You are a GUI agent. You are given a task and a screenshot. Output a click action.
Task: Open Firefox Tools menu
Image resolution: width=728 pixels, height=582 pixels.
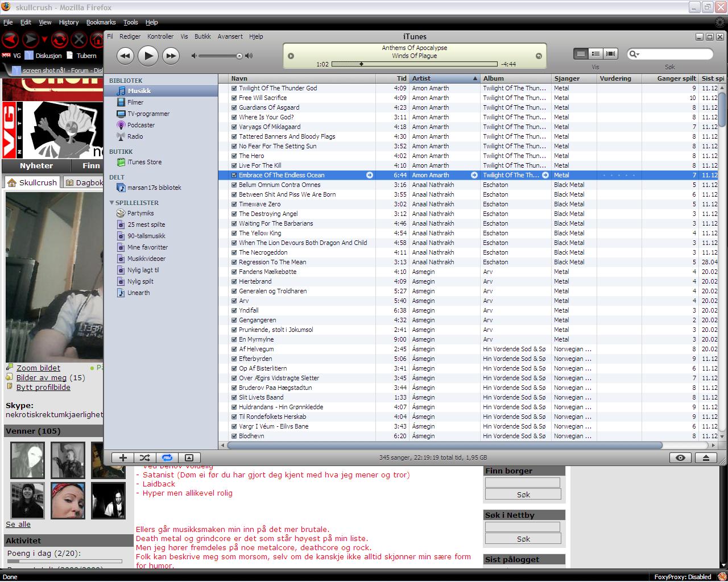tap(131, 22)
